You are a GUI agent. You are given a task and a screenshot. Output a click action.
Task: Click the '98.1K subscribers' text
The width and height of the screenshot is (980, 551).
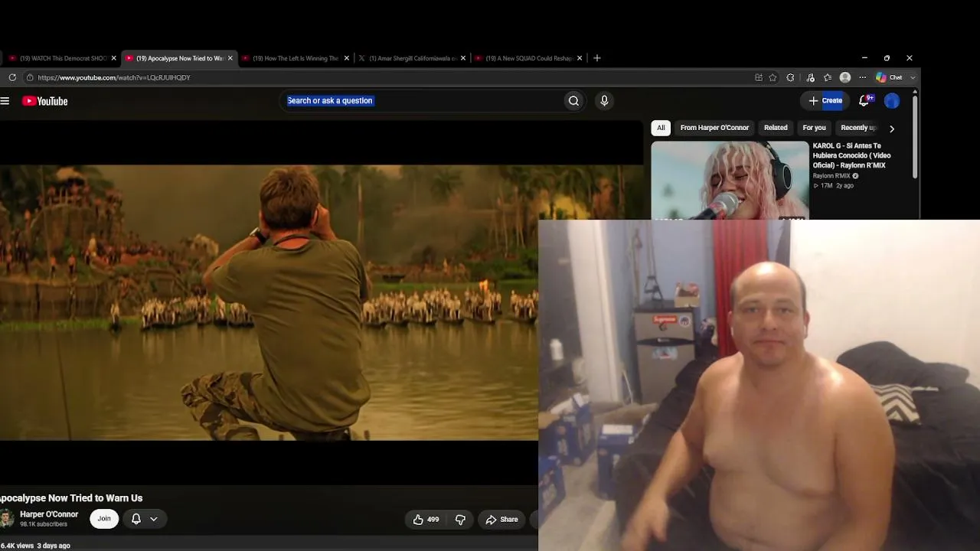click(44, 524)
